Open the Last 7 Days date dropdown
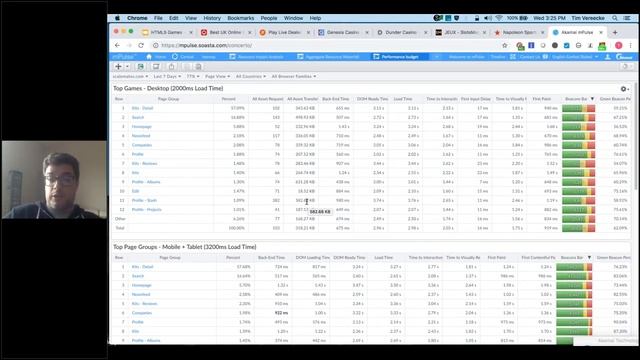The height and width of the screenshot is (360, 640). point(167,76)
